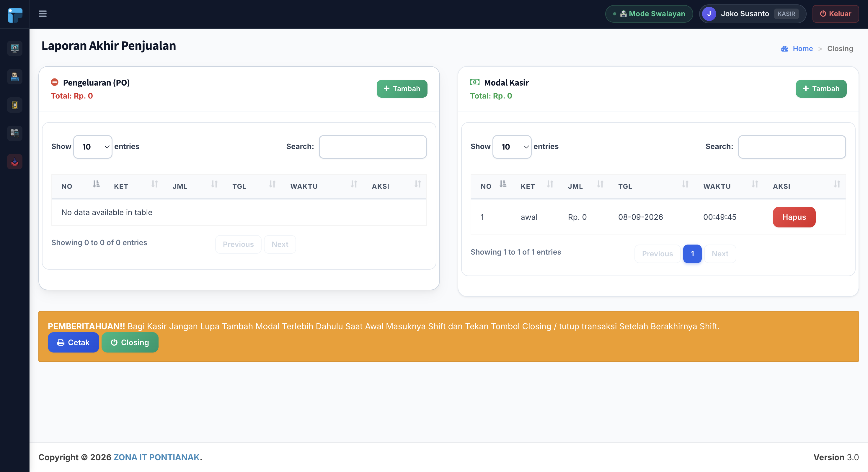Open Show entries dropdown in Pengeluaran panel
This screenshot has height=472, width=868.
click(x=93, y=146)
